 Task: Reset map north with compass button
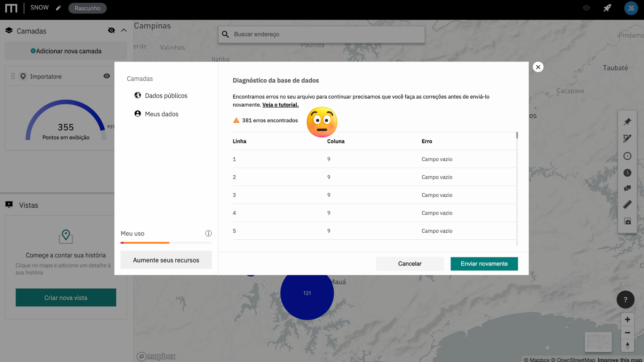click(x=627, y=346)
